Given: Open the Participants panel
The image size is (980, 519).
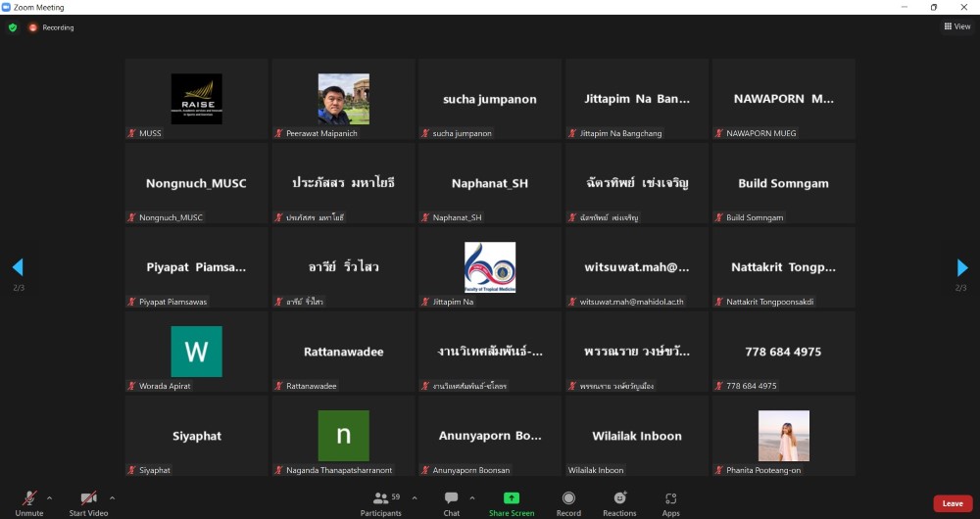Looking at the screenshot, I should tap(381, 502).
